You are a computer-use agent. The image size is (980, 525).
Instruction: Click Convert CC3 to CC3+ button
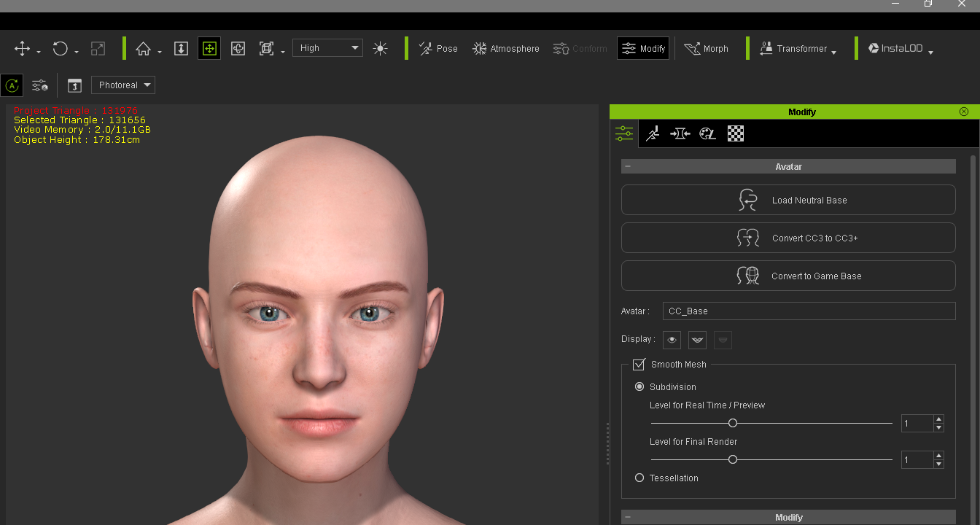coord(788,238)
